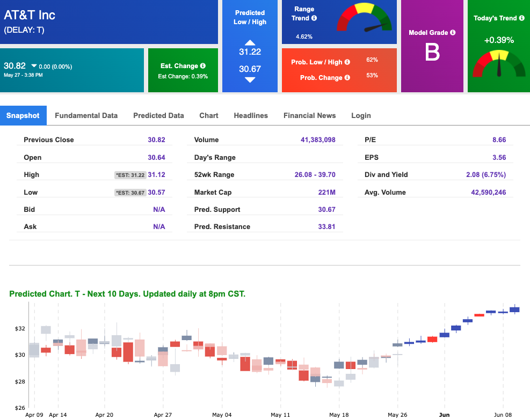Click the $32 price axis label
The image size is (530, 420).
[x=20, y=328]
